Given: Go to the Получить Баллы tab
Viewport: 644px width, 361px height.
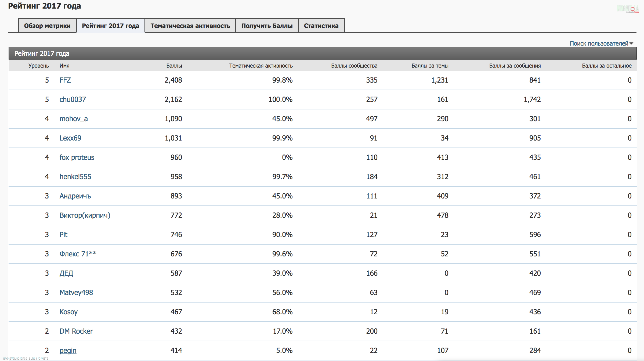Looking at the screenshot, I should tap(267, 26).
